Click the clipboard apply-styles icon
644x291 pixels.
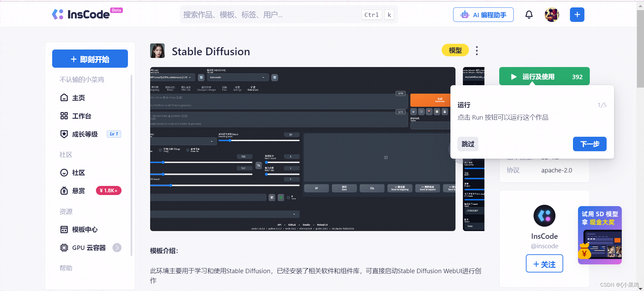[437, 111]
